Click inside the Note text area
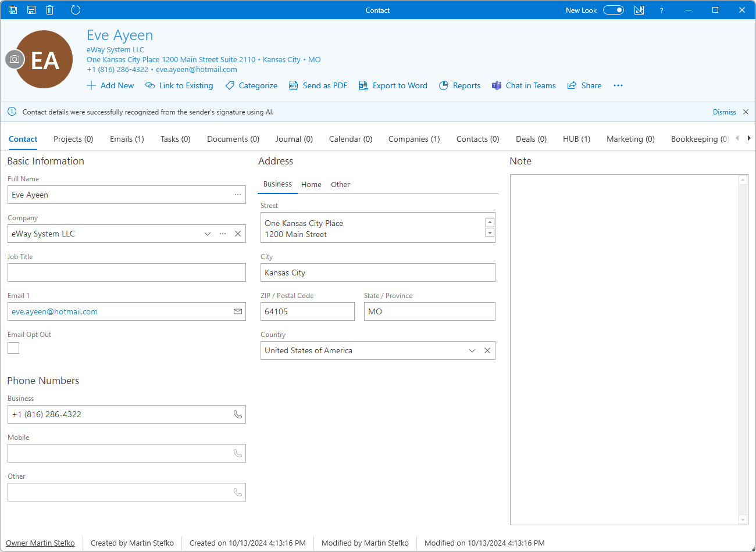 (624, 350)
